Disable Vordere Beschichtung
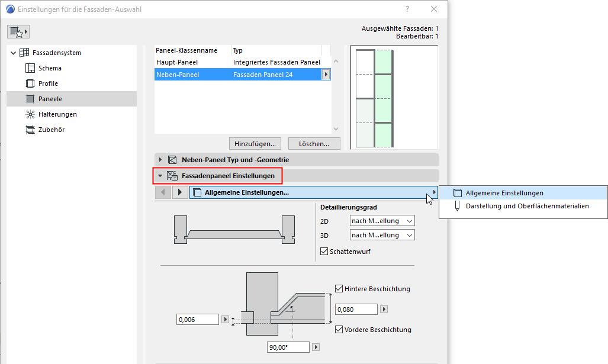Viewport: 608px width, 364px height. (338, 330)
